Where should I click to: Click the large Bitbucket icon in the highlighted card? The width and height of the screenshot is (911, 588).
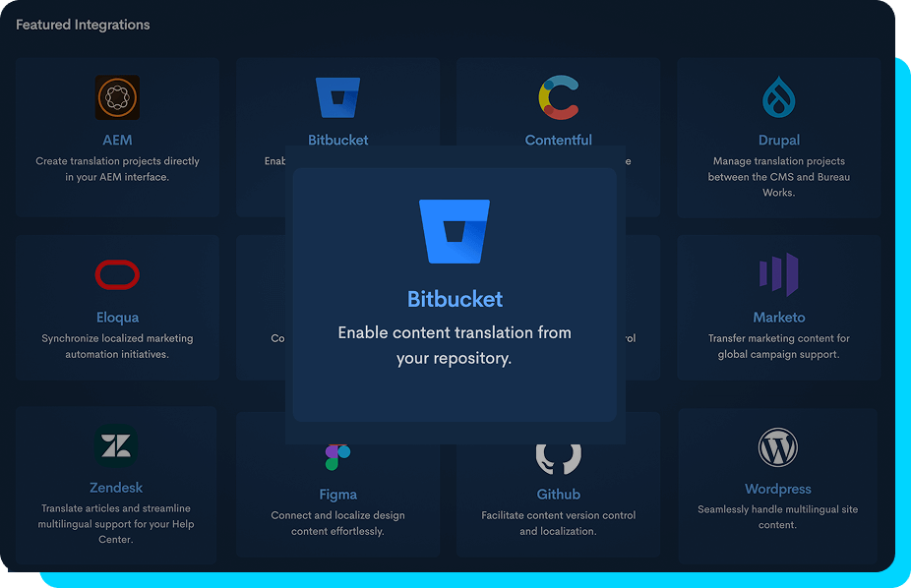455,232
